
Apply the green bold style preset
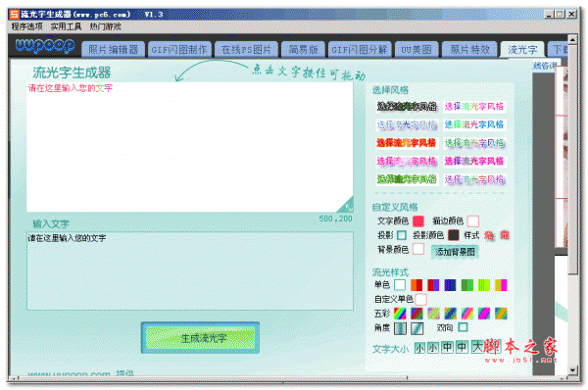pyautogui.click(x=407, y=179)
